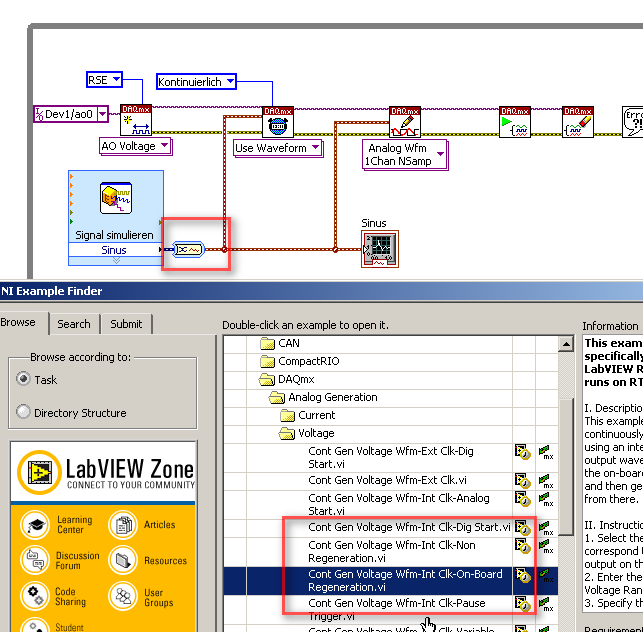
Task: Open the Code Sharing icon
Action: [36, 596]
